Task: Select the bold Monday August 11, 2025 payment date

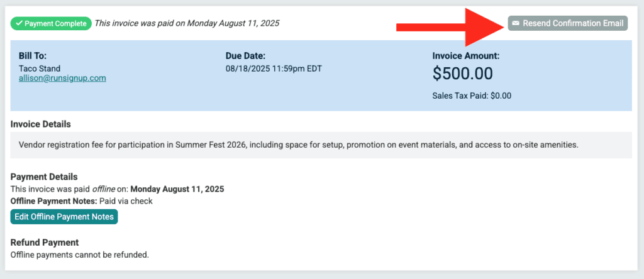Action: [x=177, y=189]
